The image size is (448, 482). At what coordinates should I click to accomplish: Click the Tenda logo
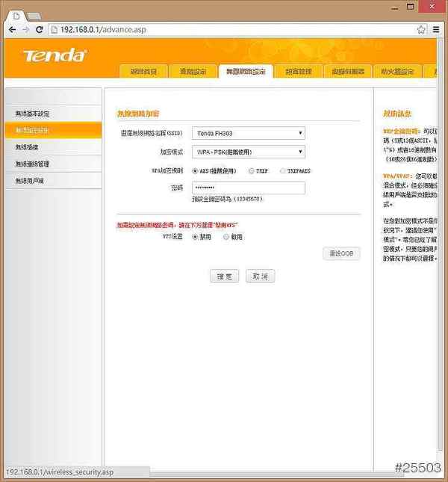coord(55,55)
